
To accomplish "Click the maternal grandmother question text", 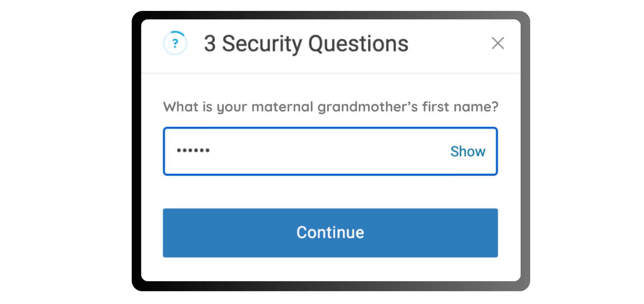I will pyautogui.click(x=331, y=107).
